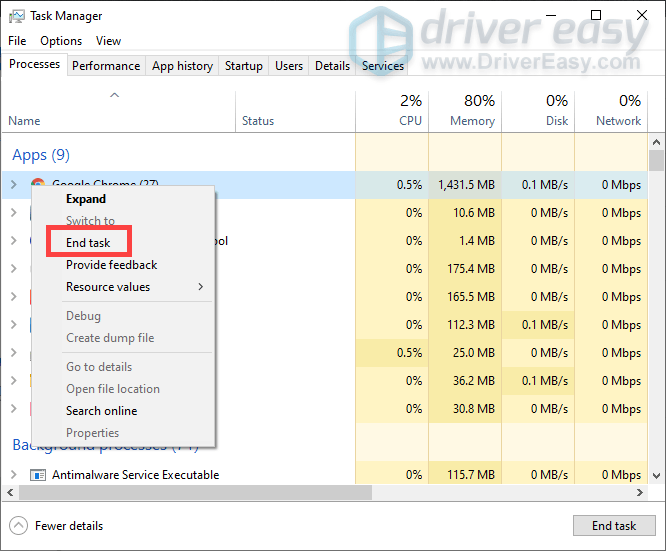Click the 115.7 MB memory value
This screenshot has height=551, width=666.
471,475
